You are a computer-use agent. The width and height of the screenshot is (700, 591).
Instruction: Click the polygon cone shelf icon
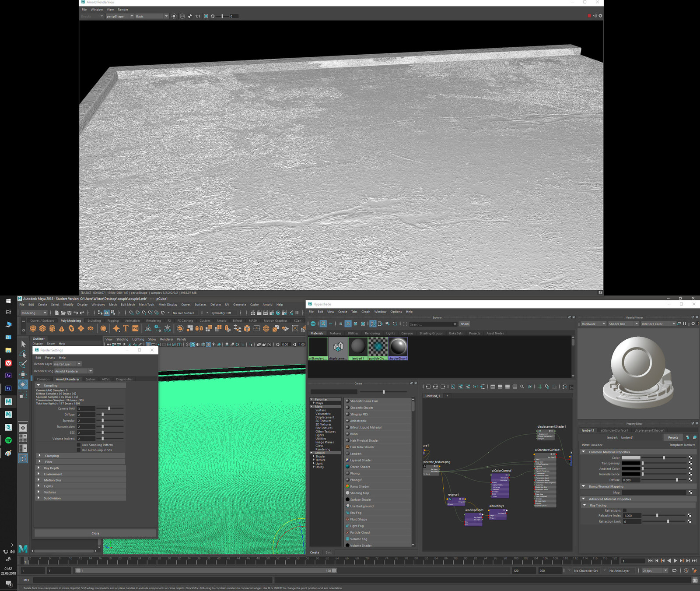point(62,328)
